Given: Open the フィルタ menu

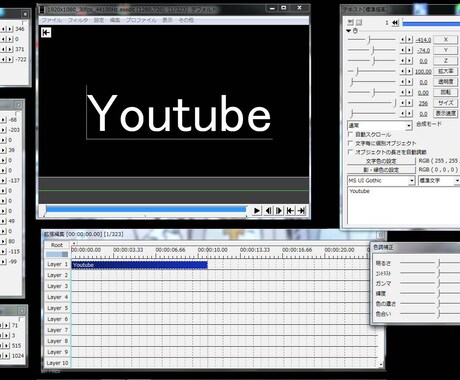Looking at the screenshot, I should pos(78,20).
